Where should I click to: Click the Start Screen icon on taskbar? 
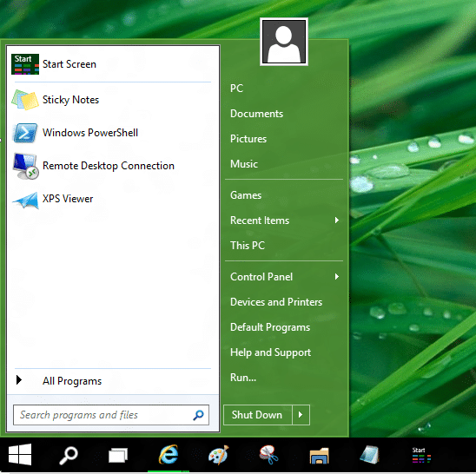pyautogui.click(x=421, y=455)
